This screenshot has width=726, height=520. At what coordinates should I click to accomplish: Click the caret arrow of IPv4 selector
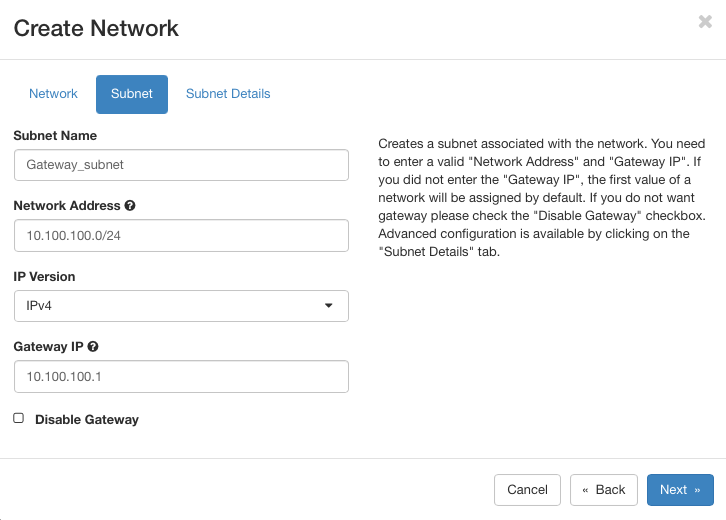click(x=329, y=306)
